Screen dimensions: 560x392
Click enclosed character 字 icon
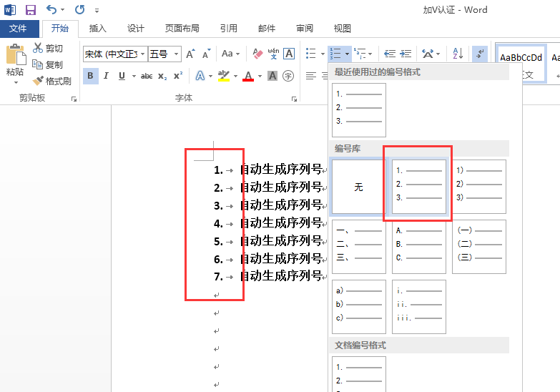coord(288,76)
